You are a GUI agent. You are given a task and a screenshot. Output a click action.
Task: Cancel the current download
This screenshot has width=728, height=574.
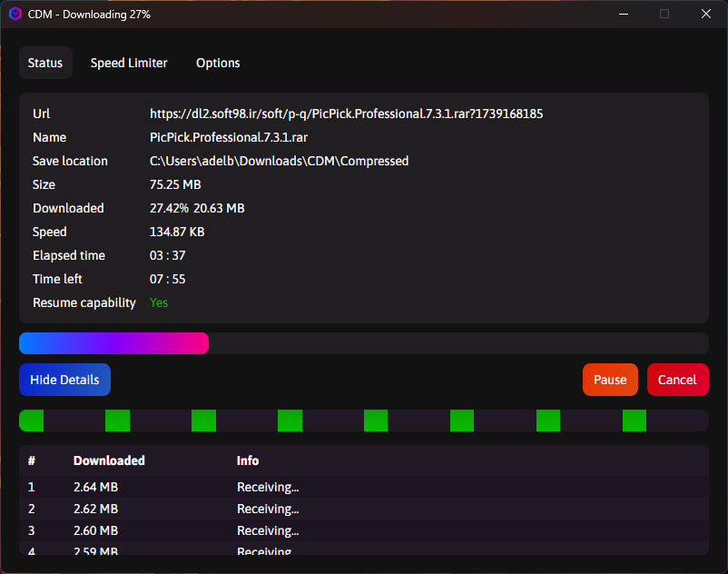coord(677,380)
